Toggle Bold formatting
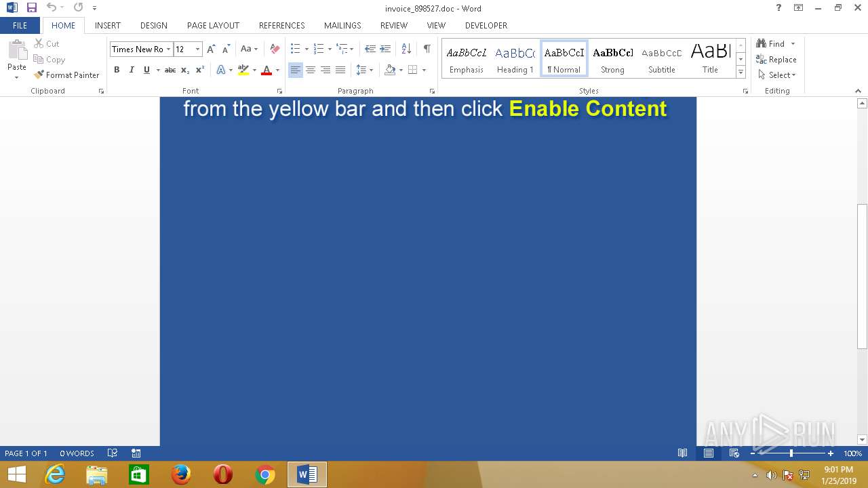Viewport: 868px width, 488px height. coord(117,70)
